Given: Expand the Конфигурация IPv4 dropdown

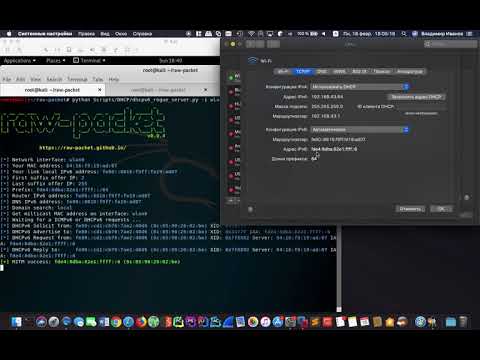Looking at the screenshot, I should [x=360, y=87].
